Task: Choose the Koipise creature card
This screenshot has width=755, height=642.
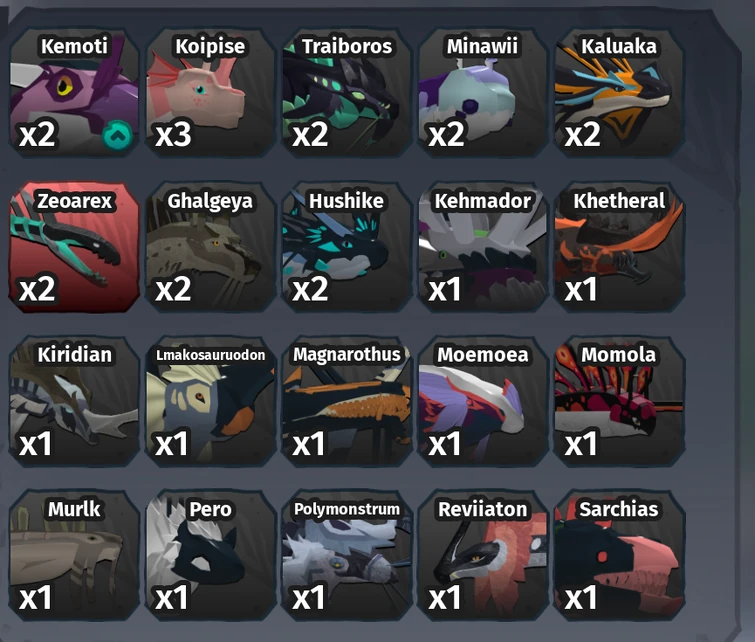Action: (x=210, y=92)
